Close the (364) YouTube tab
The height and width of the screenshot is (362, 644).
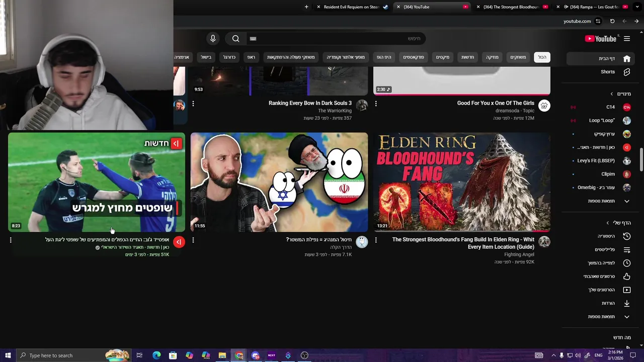coord(398,7)
